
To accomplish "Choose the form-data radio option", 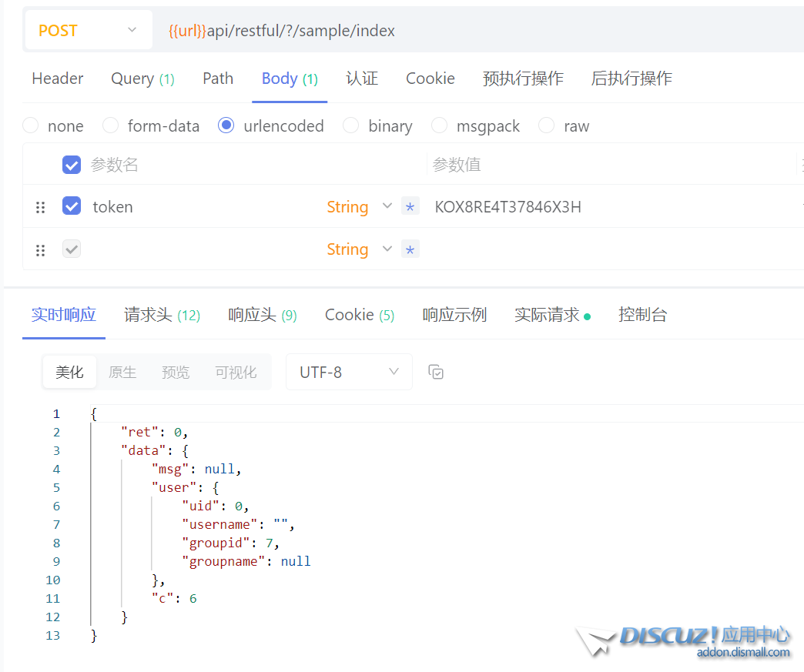I will (x=111, y=126).
